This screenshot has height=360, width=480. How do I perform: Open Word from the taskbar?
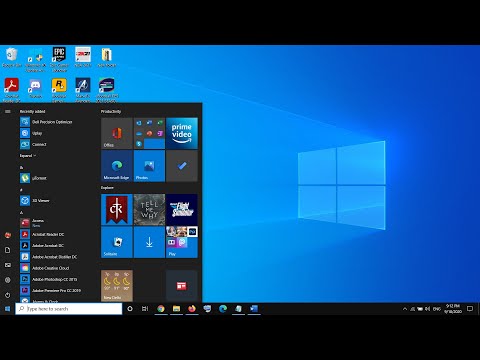tap(254, 309)
